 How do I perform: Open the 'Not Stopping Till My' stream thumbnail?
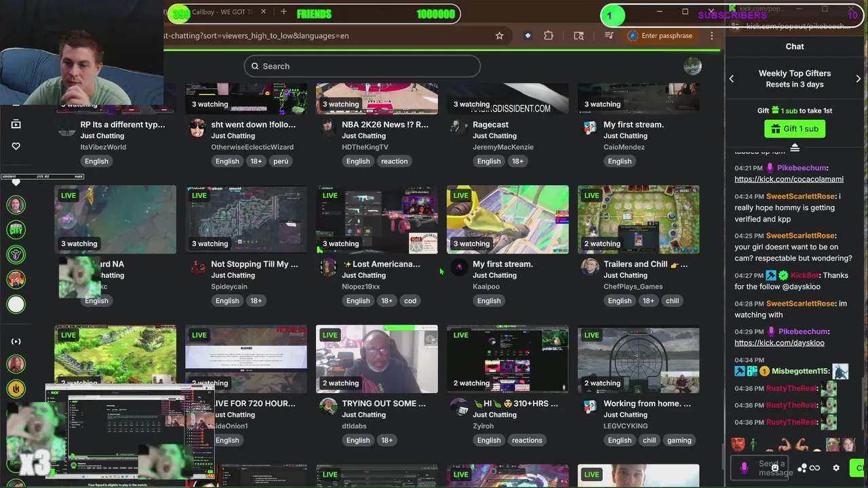[245, 220]
